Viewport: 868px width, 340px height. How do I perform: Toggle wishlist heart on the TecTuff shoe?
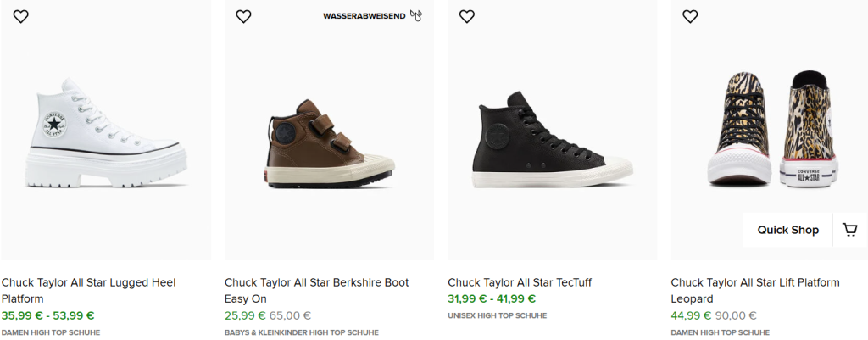tap(467, 16)
